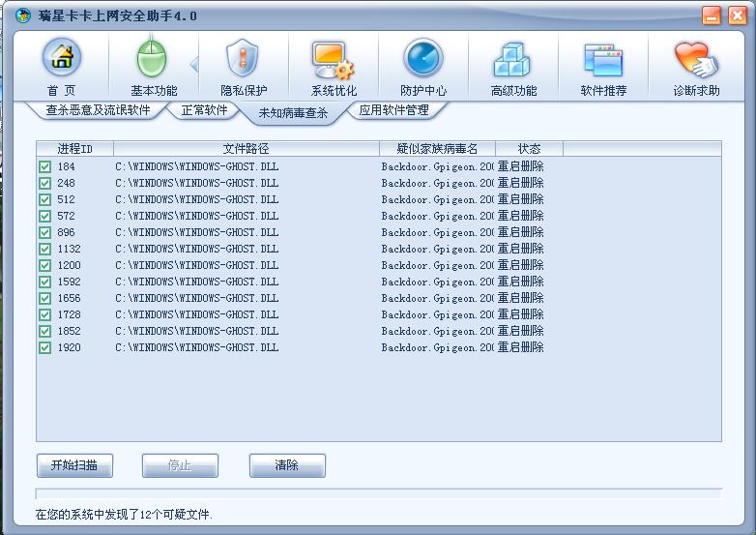The width and height of the screenshot is (756, 535).
Task: Switch to 查杀恶意及流氓软件 tab
Action: pyautogui.click(x=98, y=110)
